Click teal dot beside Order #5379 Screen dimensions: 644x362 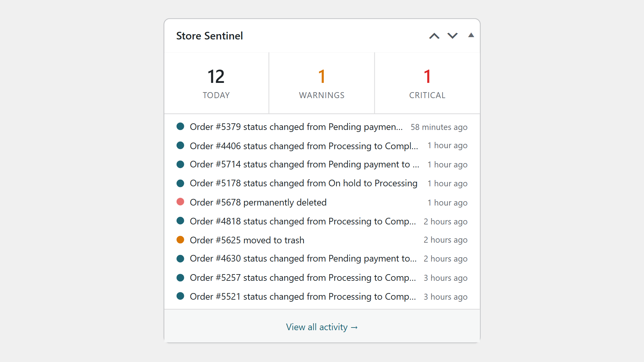(180, 126)
